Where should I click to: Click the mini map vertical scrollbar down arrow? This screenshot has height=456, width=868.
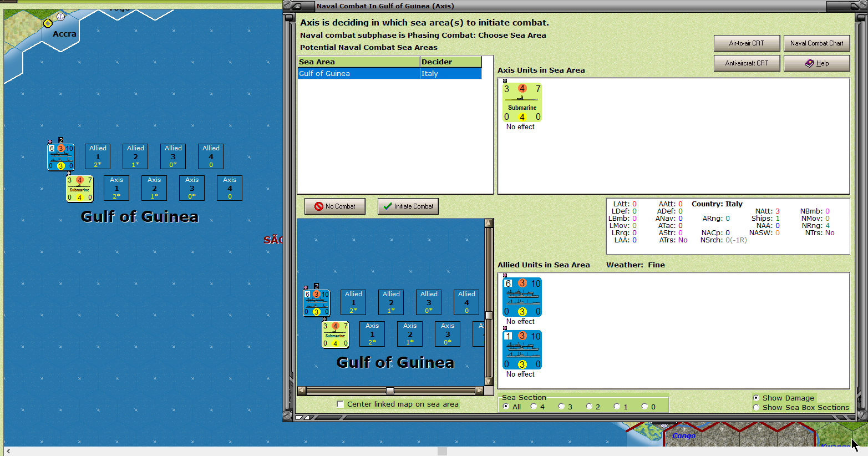coord(489,382)
